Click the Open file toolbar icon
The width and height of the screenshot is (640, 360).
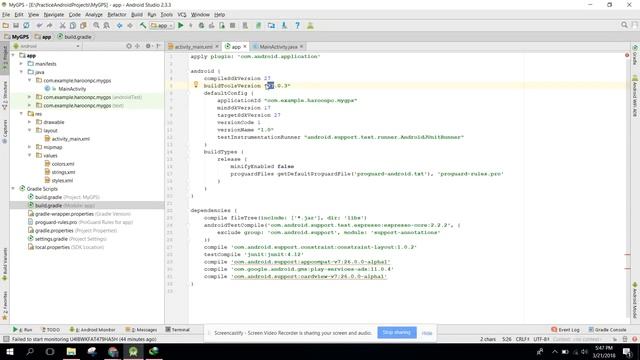[x=6, y=25]
